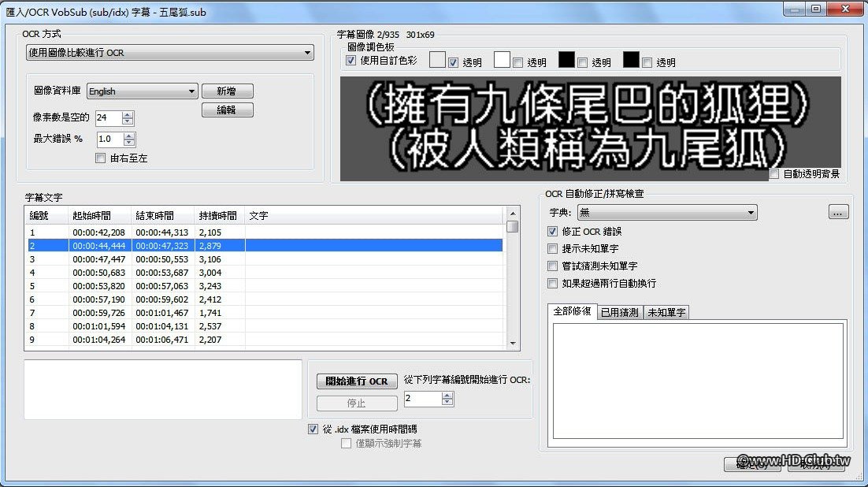Select subtitle row 9 starting 00:01:04,264
Screen dimensions: 868x487
pyautogui.click(x=265, y=340)
